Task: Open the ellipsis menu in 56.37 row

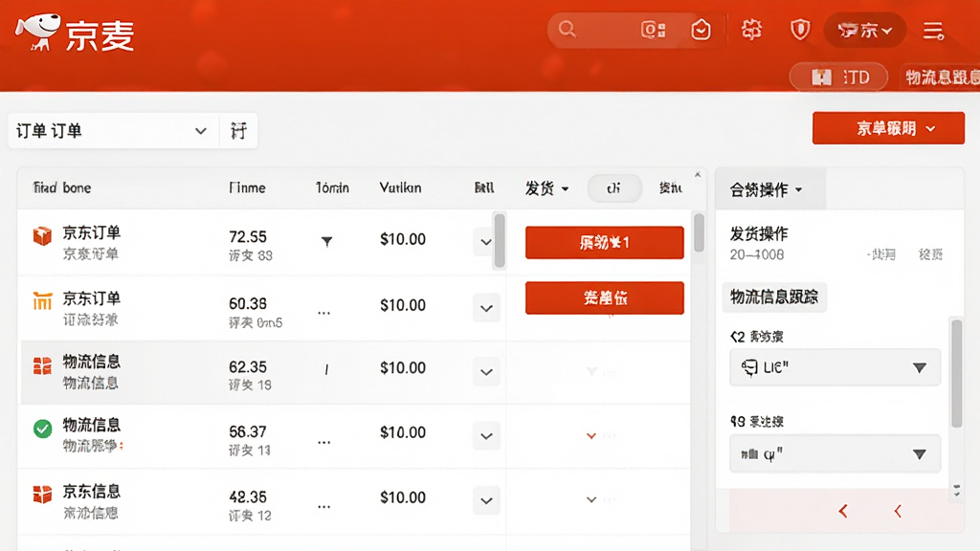Action: [323, 442]
